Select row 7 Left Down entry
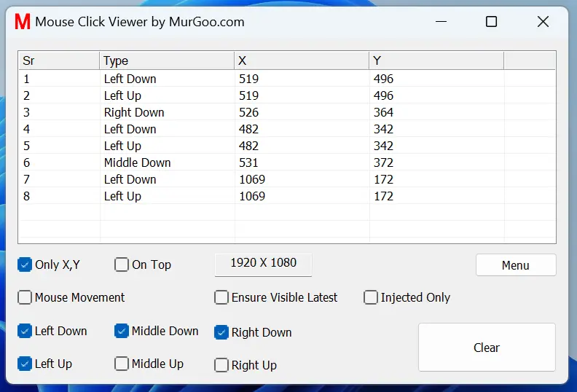The height and width of the screenshot is (392, 577). pos(287,179)
